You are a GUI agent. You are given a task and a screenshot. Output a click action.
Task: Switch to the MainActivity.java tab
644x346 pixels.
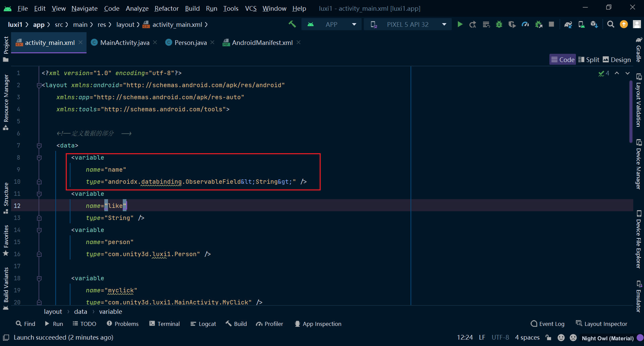(124, 43)
